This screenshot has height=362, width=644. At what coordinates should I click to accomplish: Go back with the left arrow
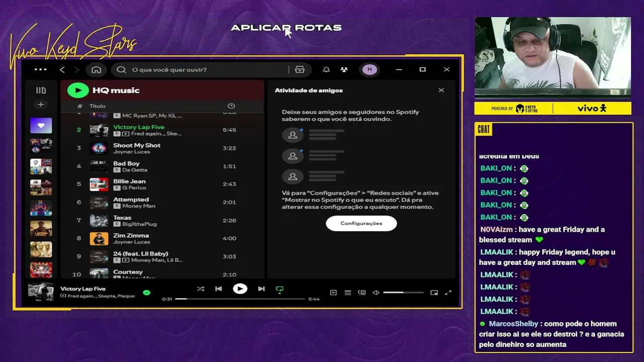[62, 70]
